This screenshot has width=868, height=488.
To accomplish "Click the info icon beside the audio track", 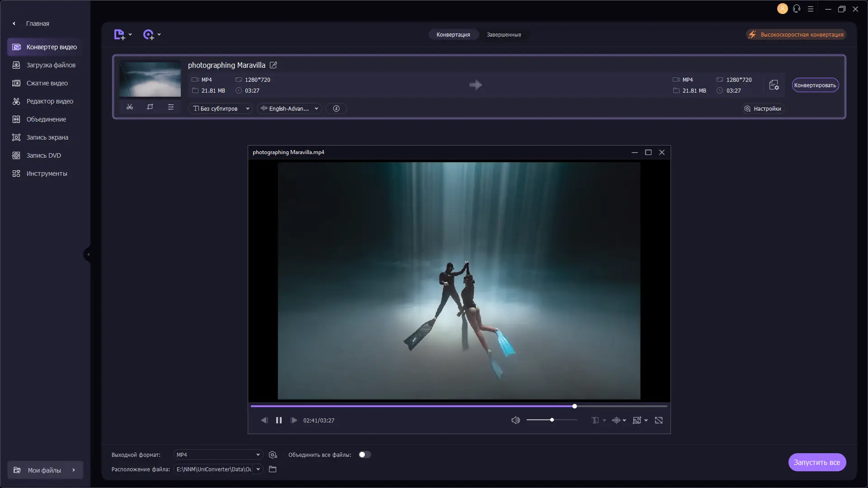I will click(x=336, y=108).
